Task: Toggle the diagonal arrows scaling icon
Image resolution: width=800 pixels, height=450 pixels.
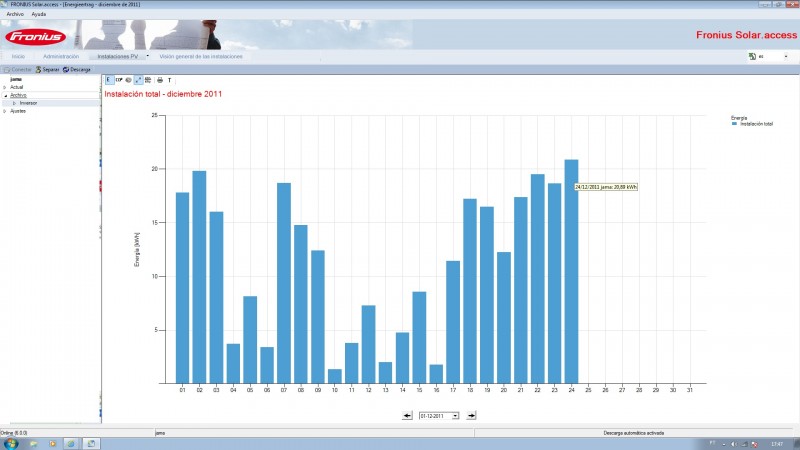Action: (x=138, y=80)
